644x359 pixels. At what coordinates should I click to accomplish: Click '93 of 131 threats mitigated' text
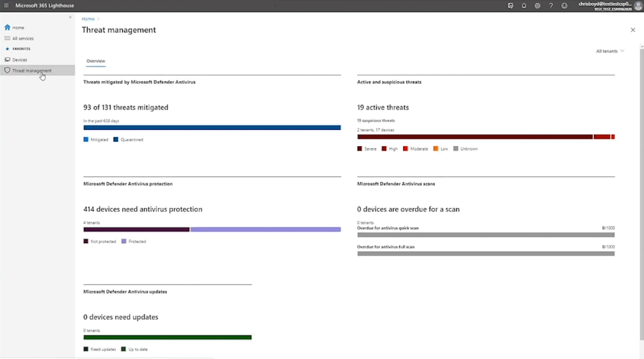coord(126,107)
